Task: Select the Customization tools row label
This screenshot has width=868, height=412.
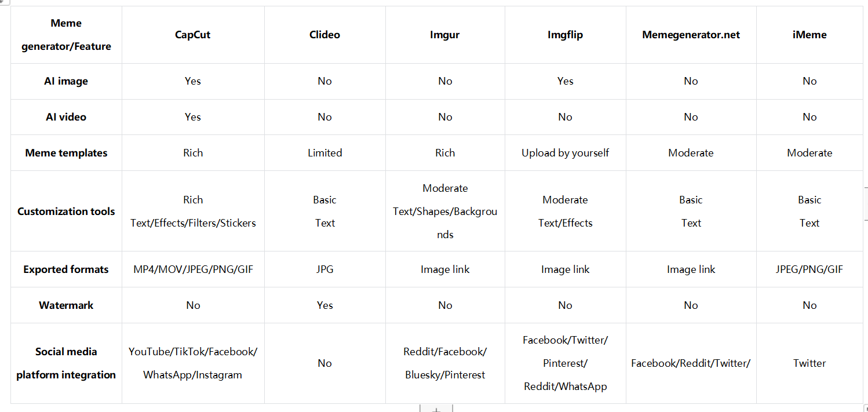Action: pos(66,212)
